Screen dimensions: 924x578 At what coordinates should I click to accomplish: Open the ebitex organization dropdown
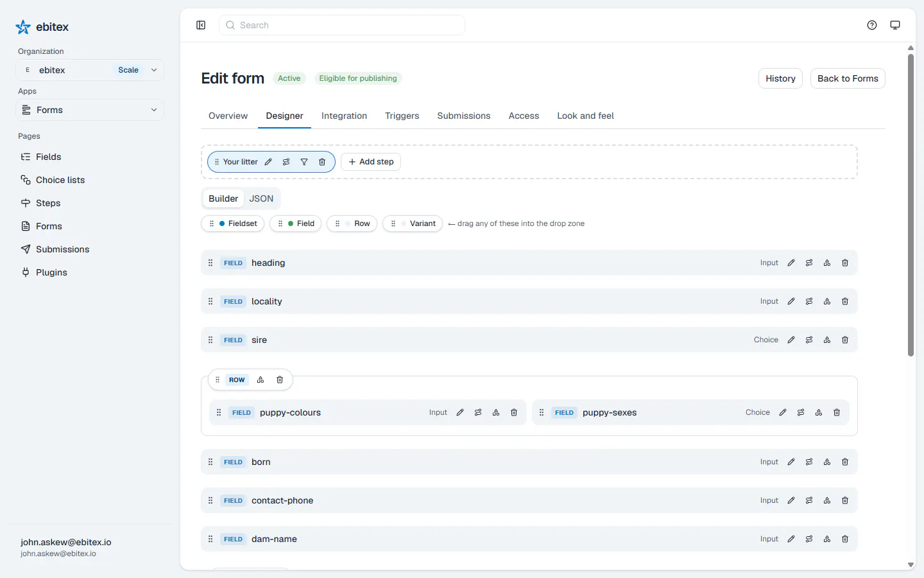(x=90, y=70)
